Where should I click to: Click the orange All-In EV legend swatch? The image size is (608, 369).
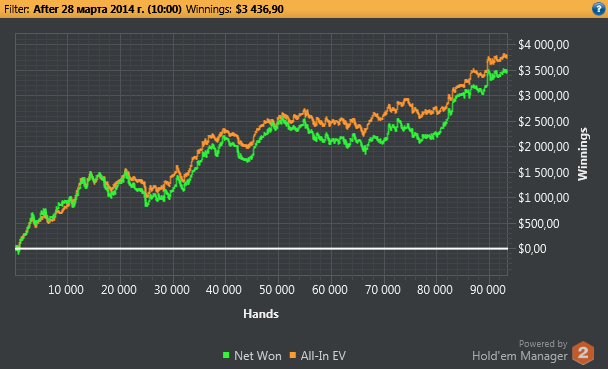[x=293, y=355]
